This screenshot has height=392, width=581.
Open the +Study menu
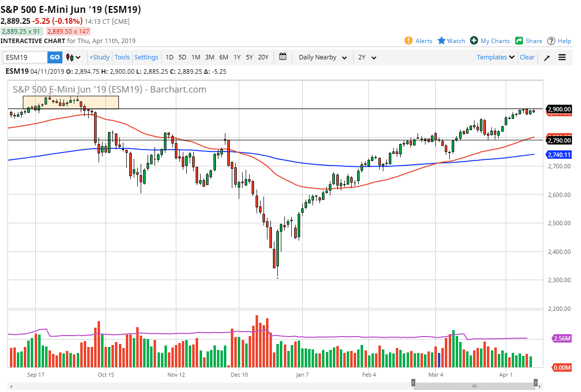coord(100,57)
